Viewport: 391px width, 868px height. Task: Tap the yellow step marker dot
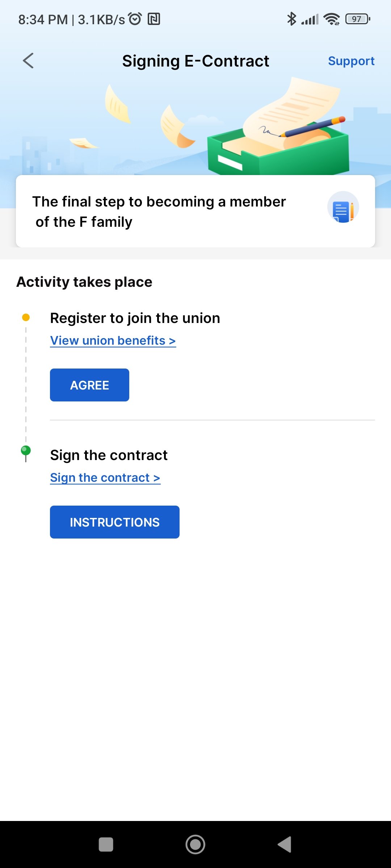tap(26, 318)
